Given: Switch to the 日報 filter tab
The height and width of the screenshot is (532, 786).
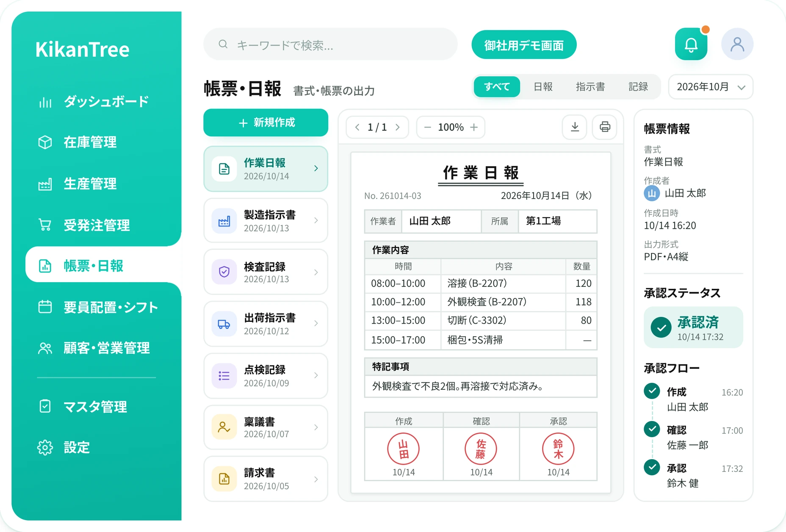Looking at the screenshot, I should pyautogui.click(x=543, y=87).
